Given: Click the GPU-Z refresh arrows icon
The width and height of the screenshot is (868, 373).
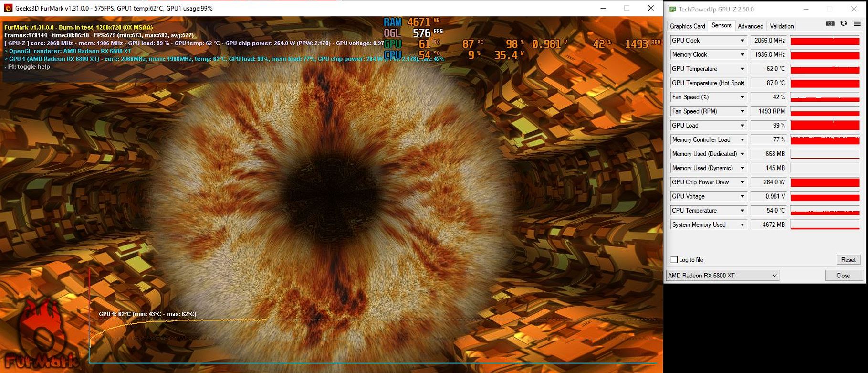Looking at the screenshot, I should [844, 23].
